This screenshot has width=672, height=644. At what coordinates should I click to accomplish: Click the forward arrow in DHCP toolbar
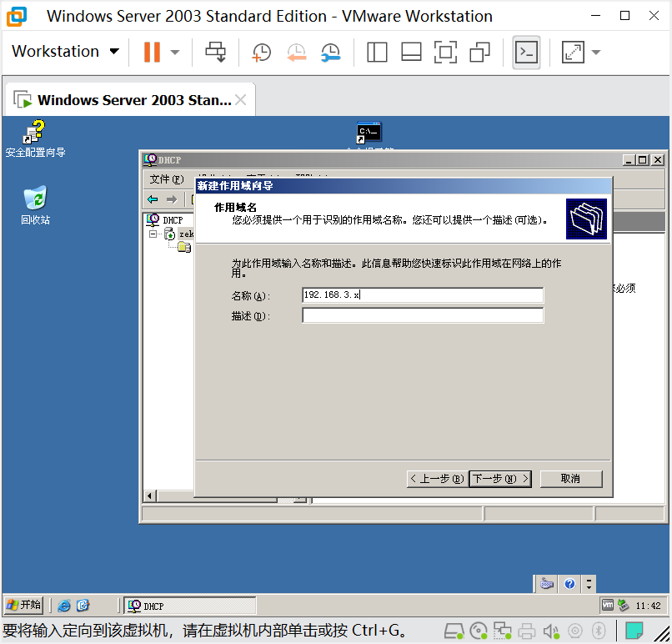(172, 199)
